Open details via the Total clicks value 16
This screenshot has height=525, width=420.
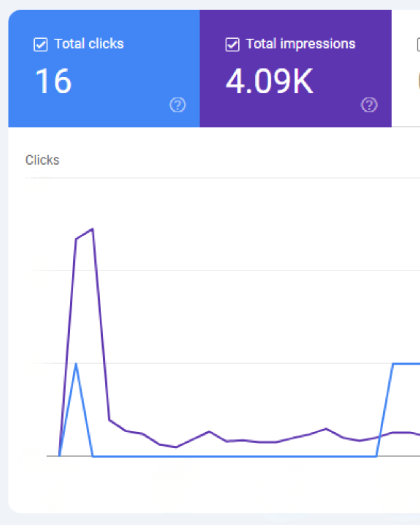53,81
